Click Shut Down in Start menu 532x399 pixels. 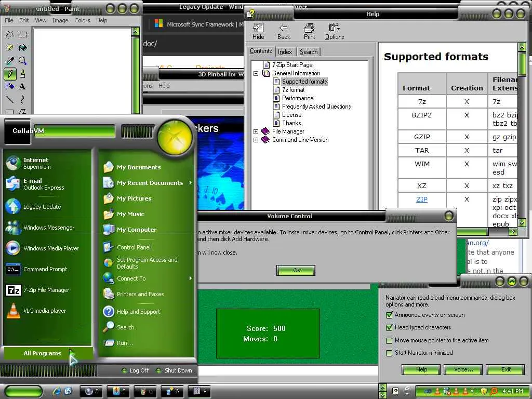[x=175, y=370]
